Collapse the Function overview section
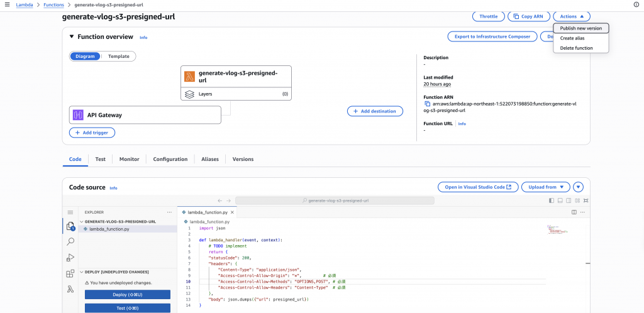The height and width of the screenshot is (313, 644). (72, 37)
